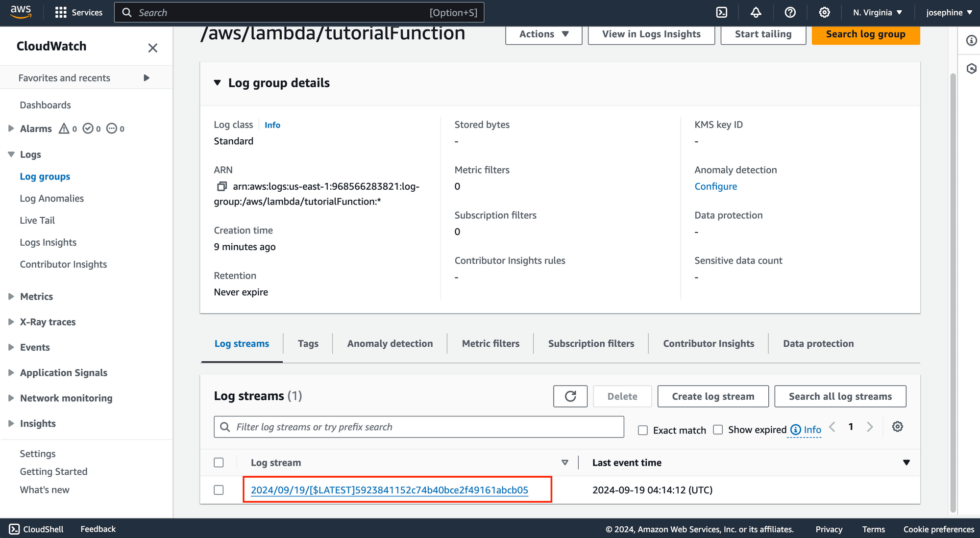Click the page vertical scrollbar
This screenshot has height=538, width=980.
pyautogui.click(x=953, y=292)
